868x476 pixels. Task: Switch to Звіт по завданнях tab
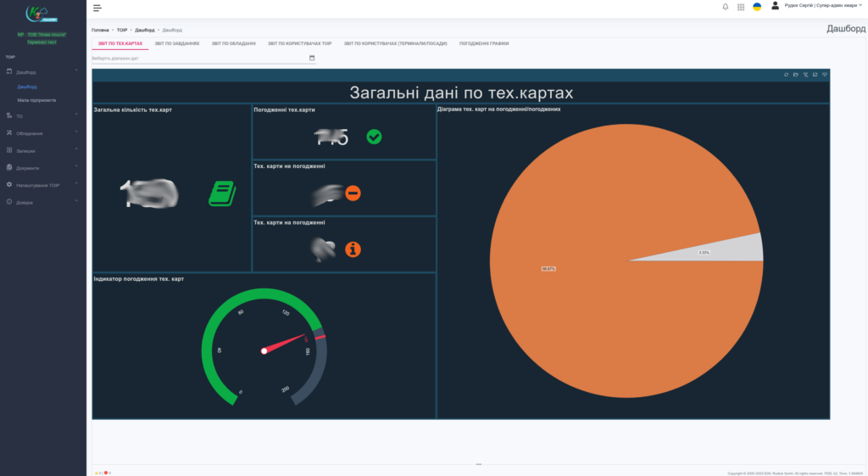[176, 42]
